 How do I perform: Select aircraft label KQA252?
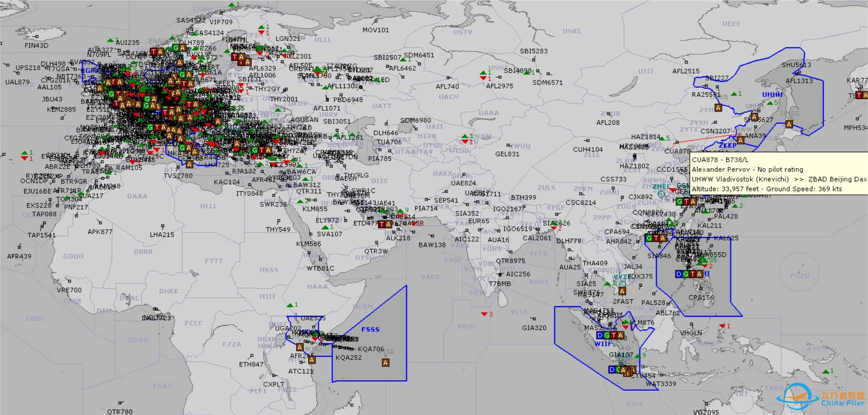[348, 358]
